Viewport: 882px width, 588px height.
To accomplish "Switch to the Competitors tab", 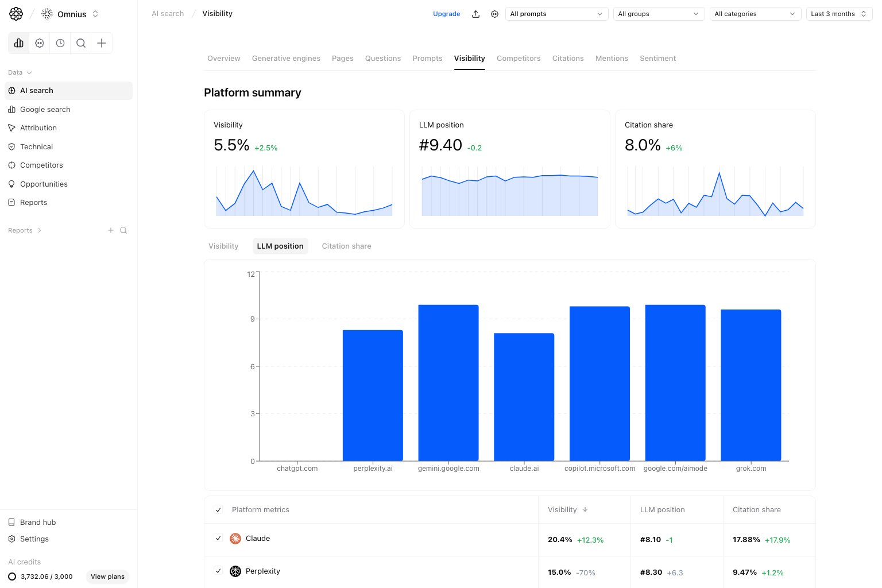I will click(519, 59).
